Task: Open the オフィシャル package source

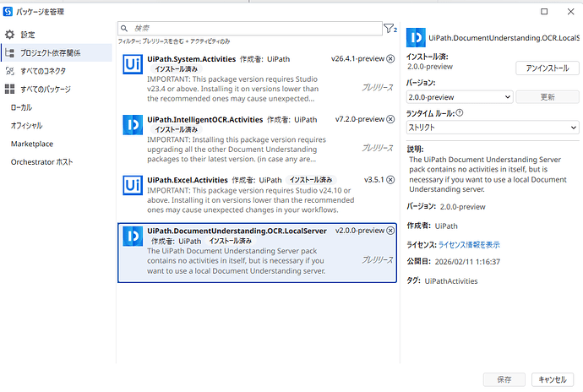Action: pyautogui.click(x=26, y=126)
